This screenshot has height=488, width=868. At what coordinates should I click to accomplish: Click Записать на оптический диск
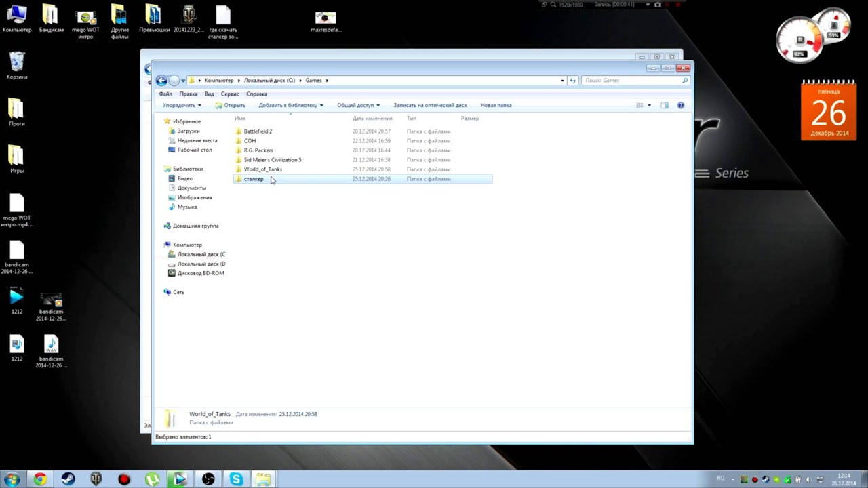coord(430,105)
